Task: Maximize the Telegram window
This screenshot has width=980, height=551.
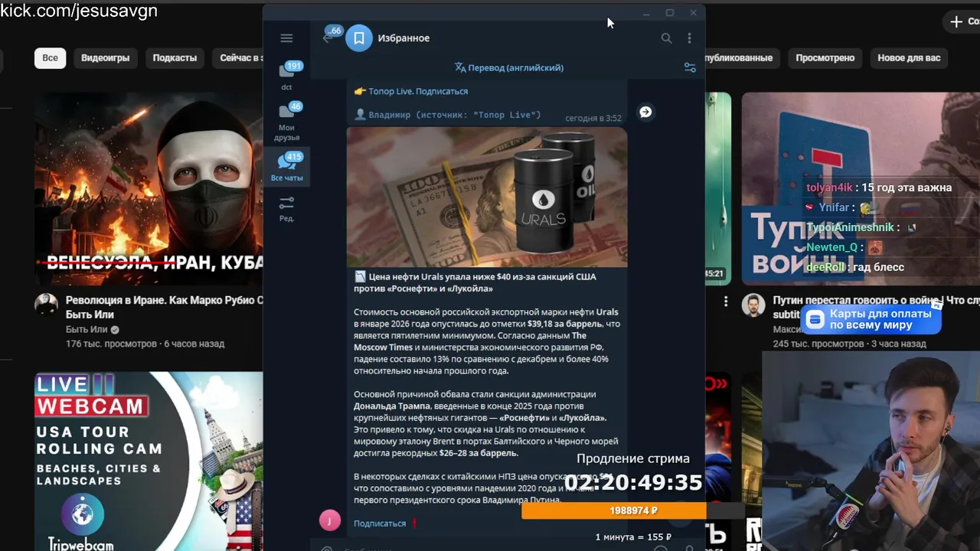Action: [669, 13]
